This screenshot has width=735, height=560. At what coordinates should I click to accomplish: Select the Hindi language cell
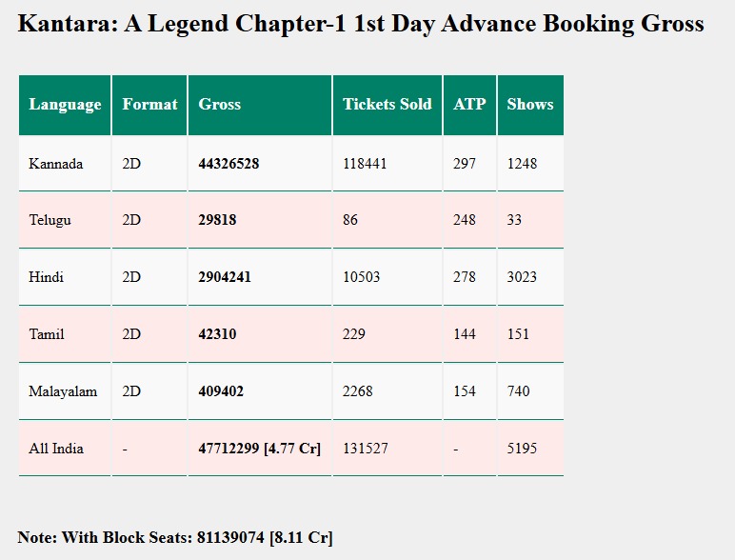(47, 277)
